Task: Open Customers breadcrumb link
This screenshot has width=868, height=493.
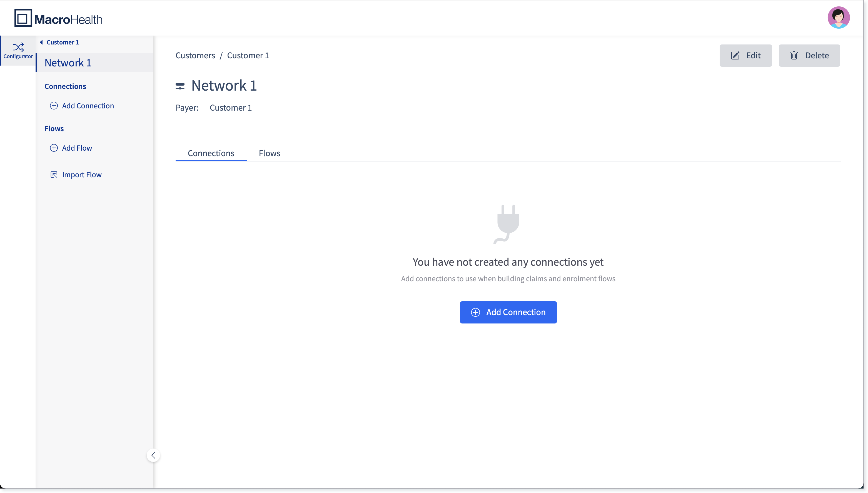Action: click(x=195, y=56)
